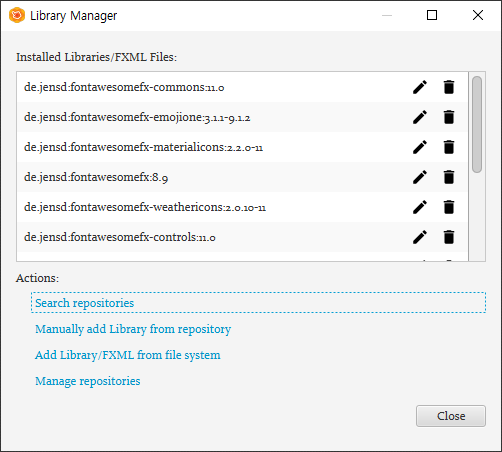Screen dimensions: 502x452
Task: Delete the fontawesomefx-controls:11.0 library
Action: (449, 237)
